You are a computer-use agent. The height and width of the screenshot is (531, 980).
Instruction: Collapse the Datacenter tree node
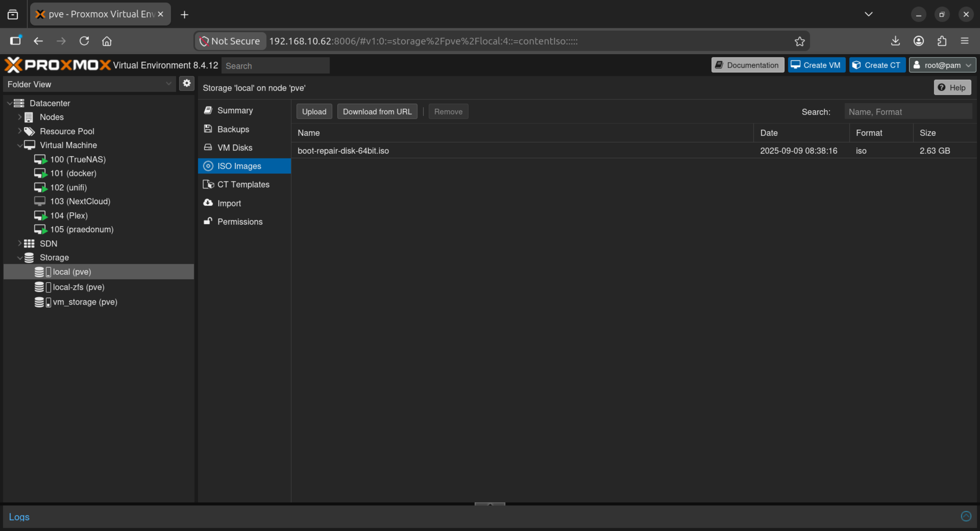pyautogui.click(x=9, y=103)
